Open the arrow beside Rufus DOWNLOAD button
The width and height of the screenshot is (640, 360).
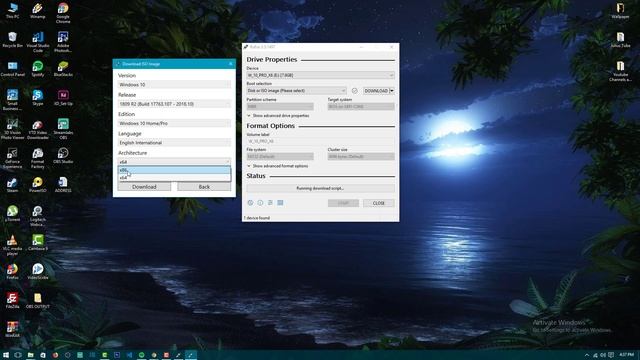tap(392, 91)
